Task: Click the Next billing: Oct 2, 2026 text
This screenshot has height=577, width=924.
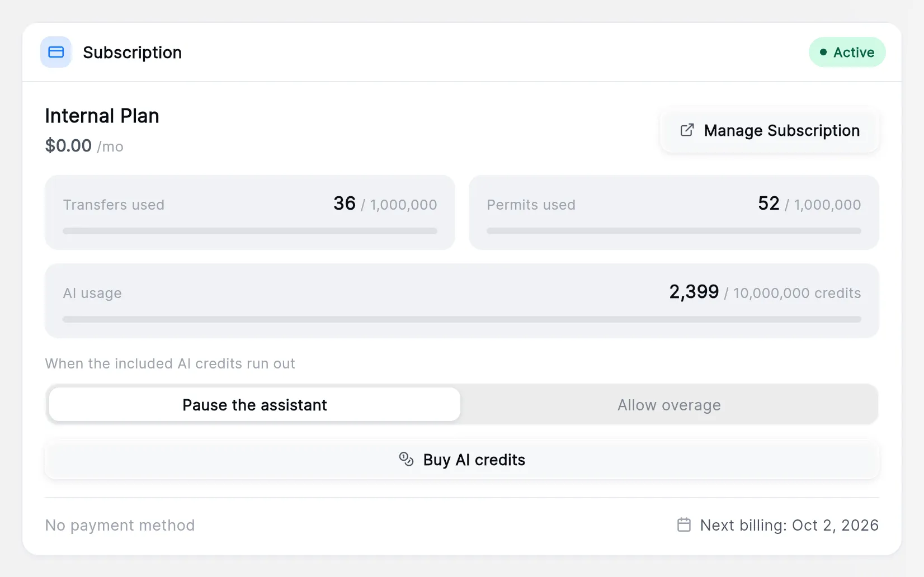Action: tap(789, 525)
